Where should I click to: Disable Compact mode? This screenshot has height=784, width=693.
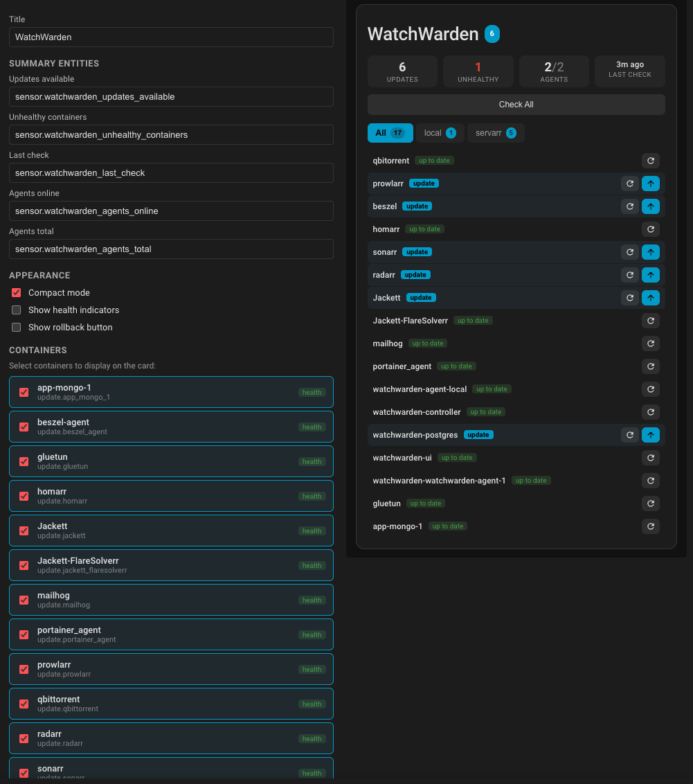16,292
